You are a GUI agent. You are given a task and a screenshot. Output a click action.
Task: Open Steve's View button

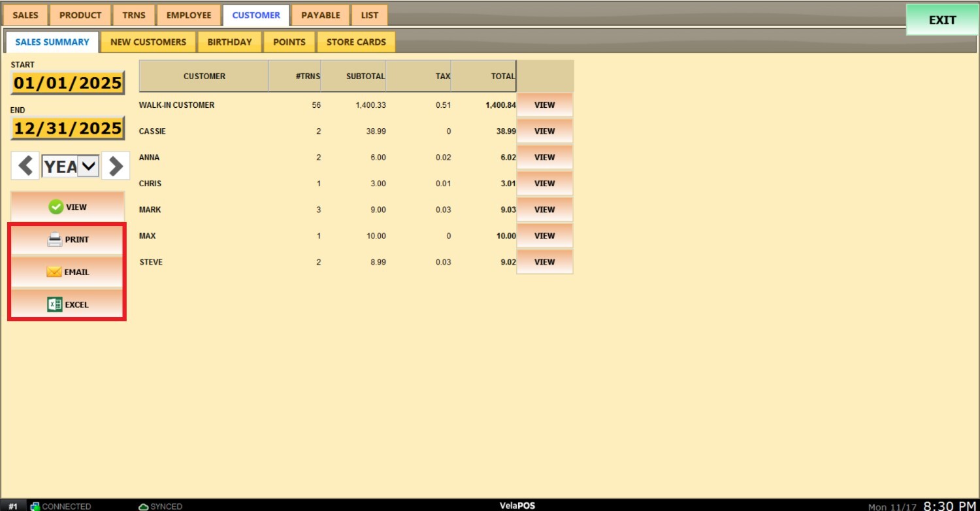544,262
